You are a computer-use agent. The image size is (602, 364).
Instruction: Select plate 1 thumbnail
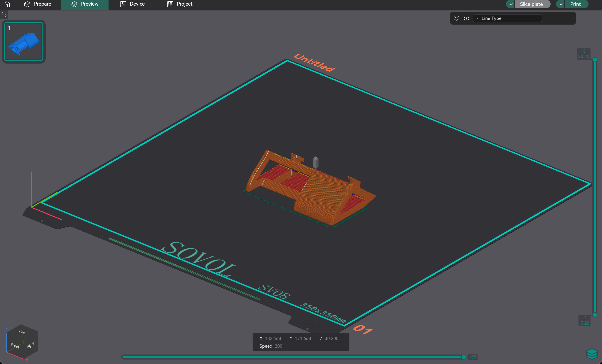24,41
